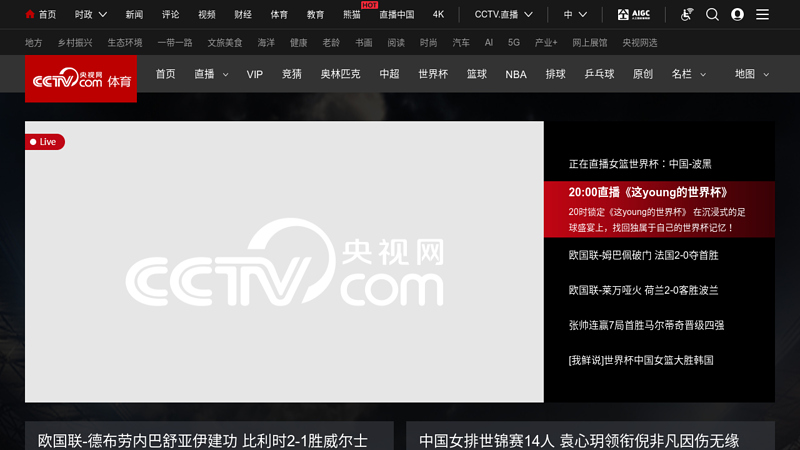Open 欧国联-姆巴佩破门 法国2-0夺首胜
The image size is (800, 450).
click(643, 255)
